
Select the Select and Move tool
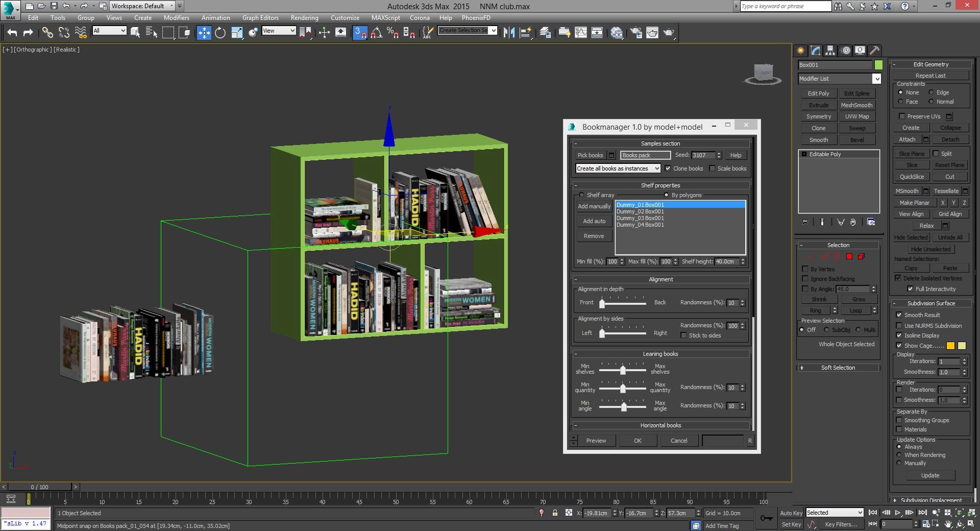pos(204,33)
